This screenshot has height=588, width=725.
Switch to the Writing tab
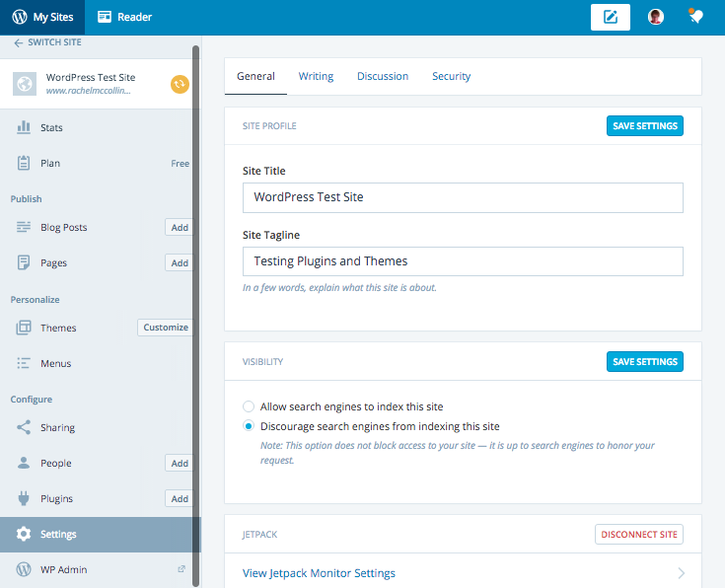click(x=316, y=76)
